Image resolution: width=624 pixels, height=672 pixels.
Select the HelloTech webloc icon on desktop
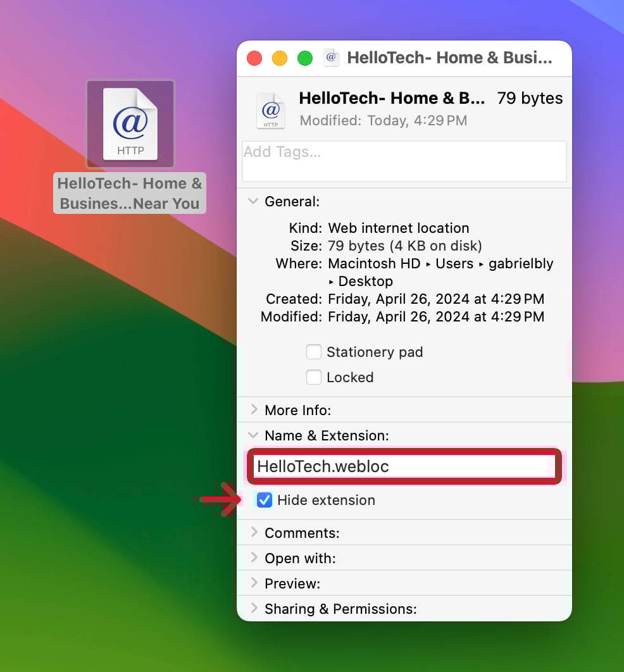(130, 123)
